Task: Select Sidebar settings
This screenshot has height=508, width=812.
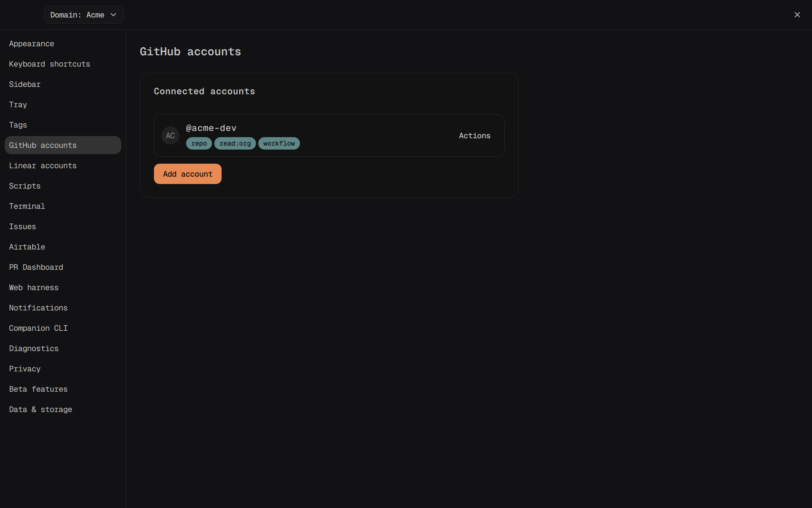Action: (63, 84)
